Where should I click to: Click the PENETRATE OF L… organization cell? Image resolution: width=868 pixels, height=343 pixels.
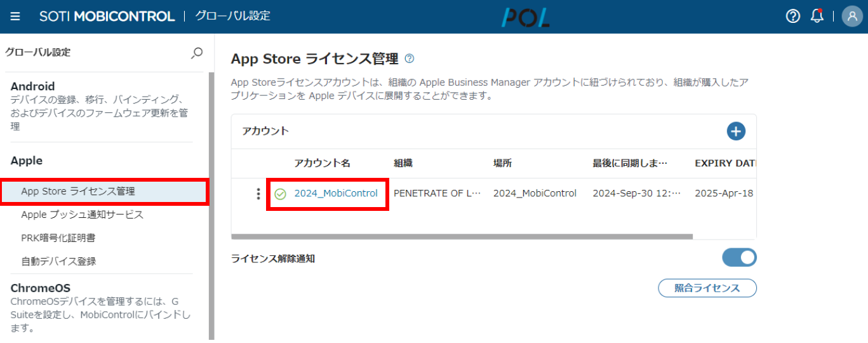pos(437,194)
